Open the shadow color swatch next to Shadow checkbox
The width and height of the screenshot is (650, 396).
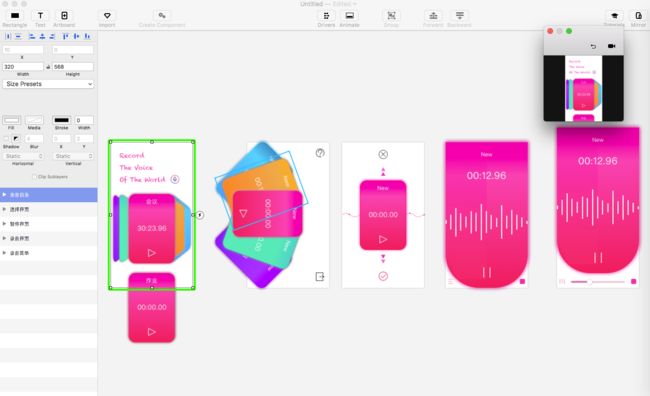tap(15, 138)
